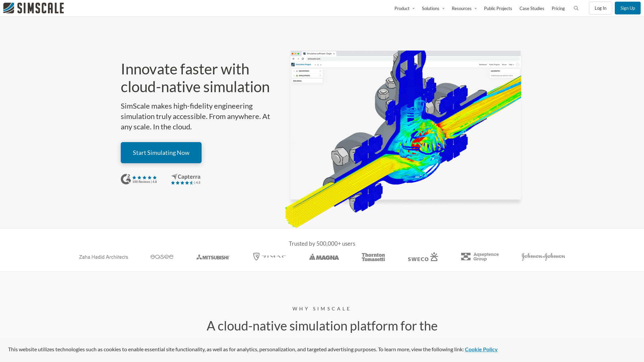Navigate to Case Studies page
The width and height of the screenshot is (644, 362).
(x=532, y=8)
